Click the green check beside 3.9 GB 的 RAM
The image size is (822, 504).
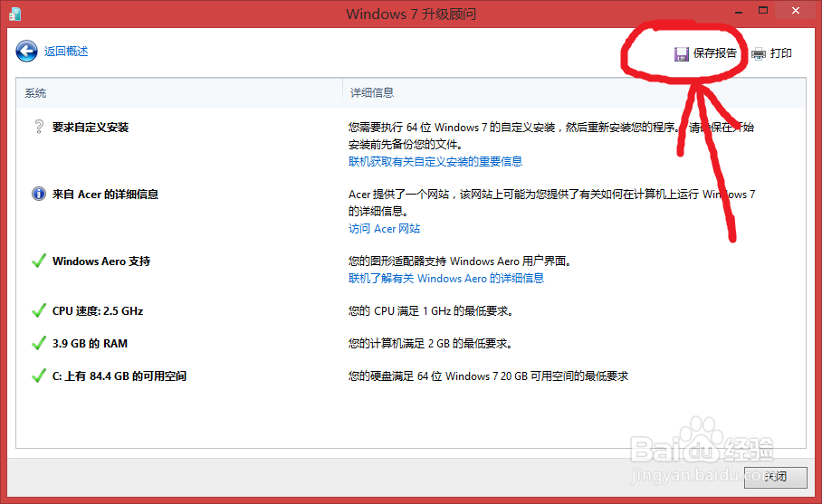(39, 343)
